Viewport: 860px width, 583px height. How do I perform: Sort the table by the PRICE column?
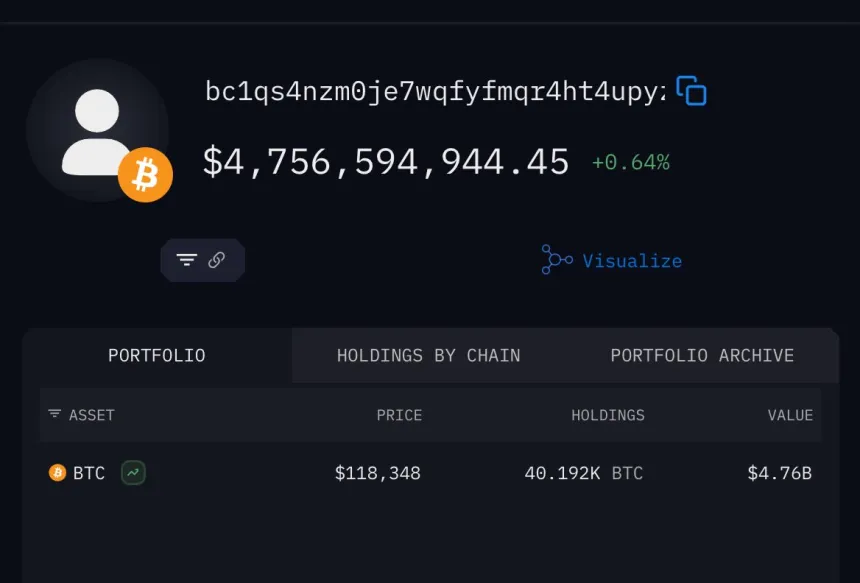point(400,414)
